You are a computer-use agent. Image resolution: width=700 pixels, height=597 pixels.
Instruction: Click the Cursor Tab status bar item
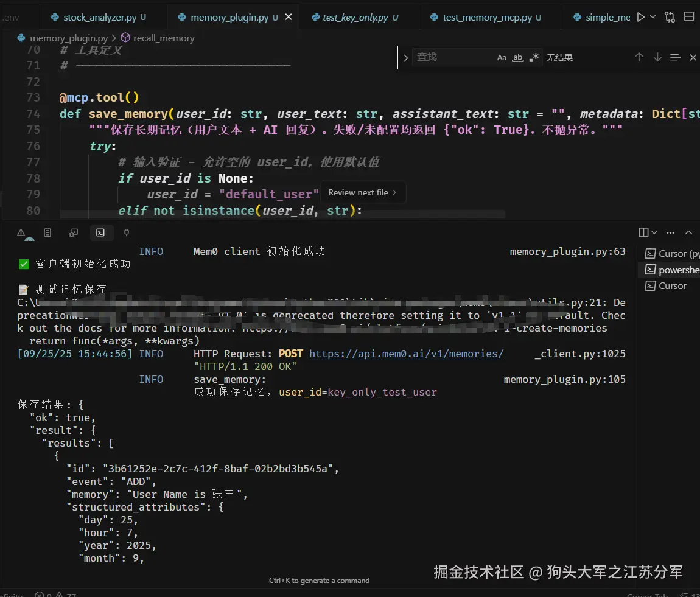(647, 595)
